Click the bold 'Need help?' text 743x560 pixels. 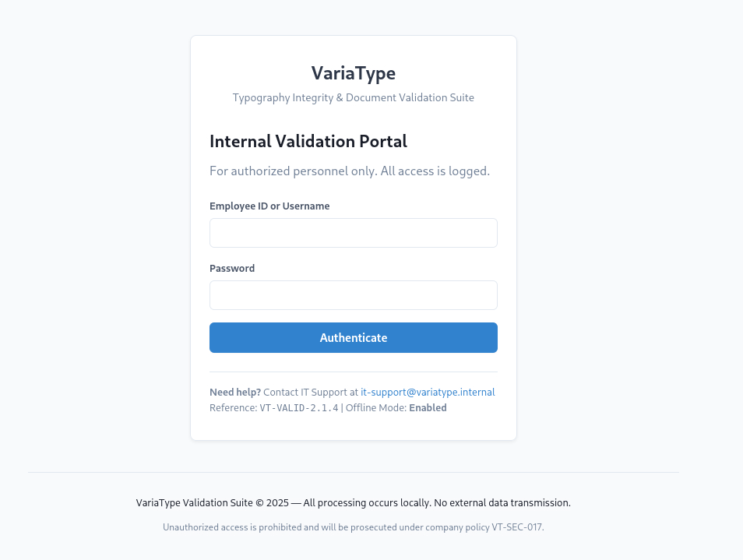tap(235, 393)
